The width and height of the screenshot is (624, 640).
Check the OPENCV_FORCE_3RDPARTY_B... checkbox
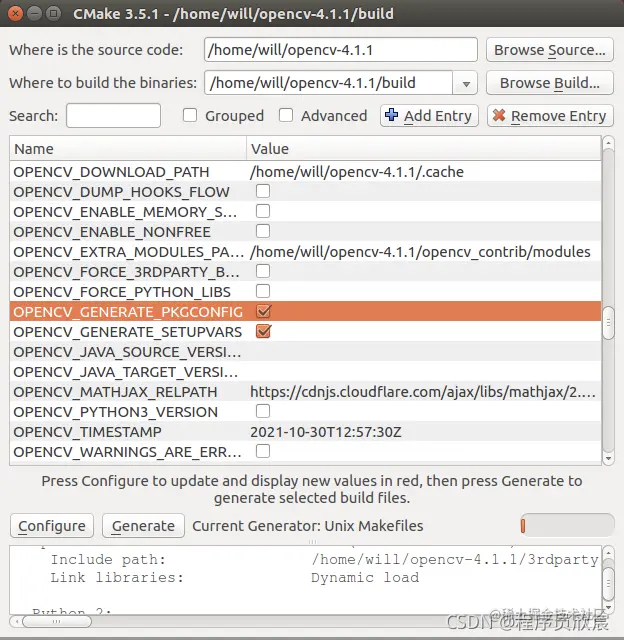pos(263,271)
